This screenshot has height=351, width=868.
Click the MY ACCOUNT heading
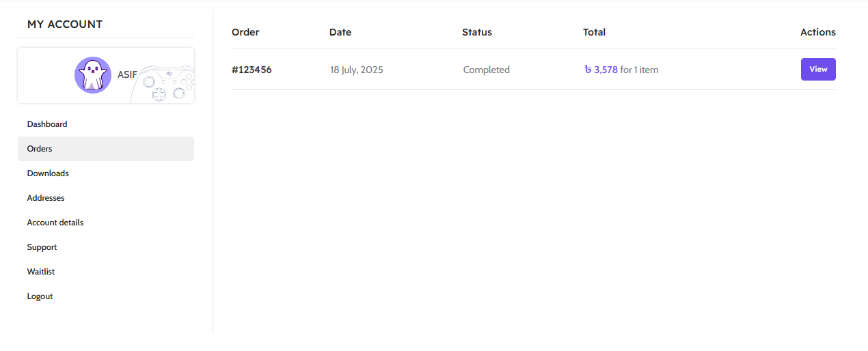pos(65,24)
